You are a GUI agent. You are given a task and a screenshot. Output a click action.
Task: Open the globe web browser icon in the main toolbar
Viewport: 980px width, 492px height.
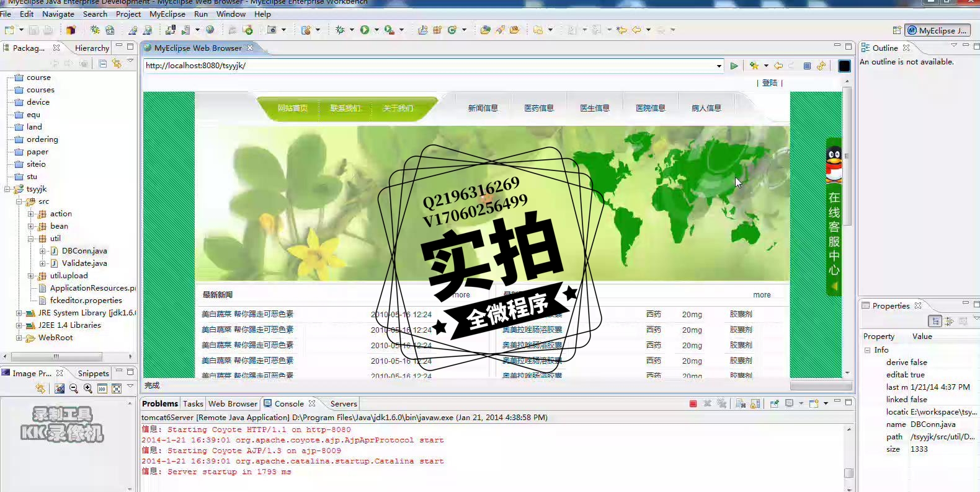pyautogui.click(x=210, y=30)
